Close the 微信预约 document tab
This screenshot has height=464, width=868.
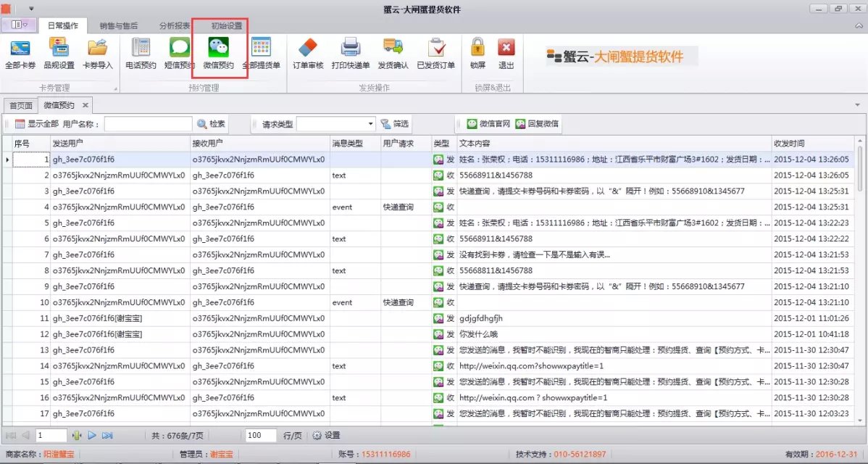click(x=85, y=105)
